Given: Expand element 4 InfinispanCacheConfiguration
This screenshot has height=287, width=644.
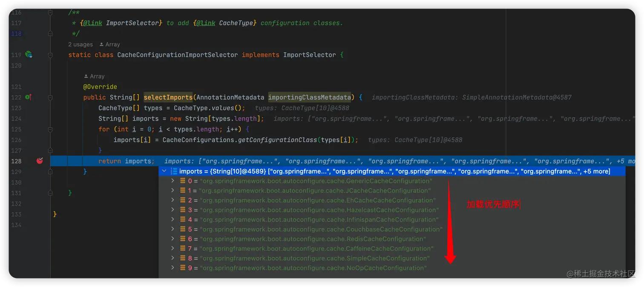Looking at the screenshot, I should [172, 219].
